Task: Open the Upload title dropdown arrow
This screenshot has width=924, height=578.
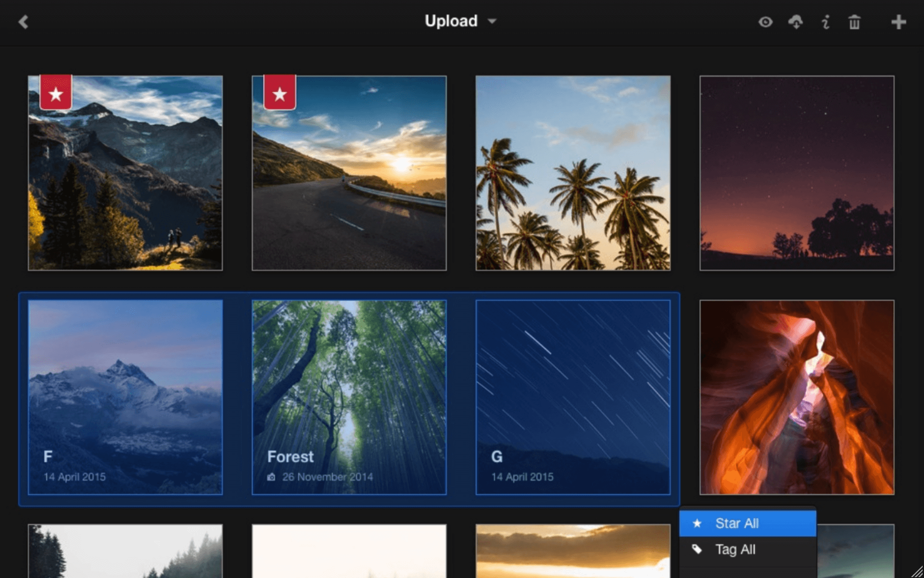Action: (492, 21)
